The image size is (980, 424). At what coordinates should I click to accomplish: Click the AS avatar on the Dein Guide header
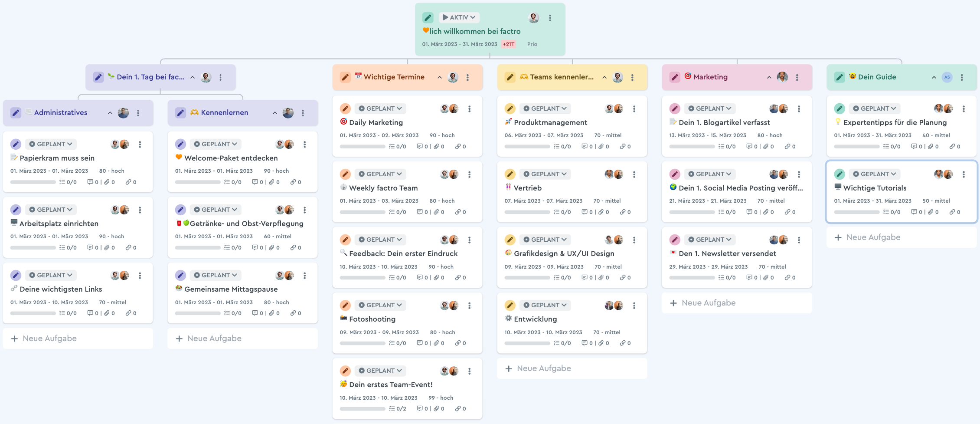tap(947, 77)
